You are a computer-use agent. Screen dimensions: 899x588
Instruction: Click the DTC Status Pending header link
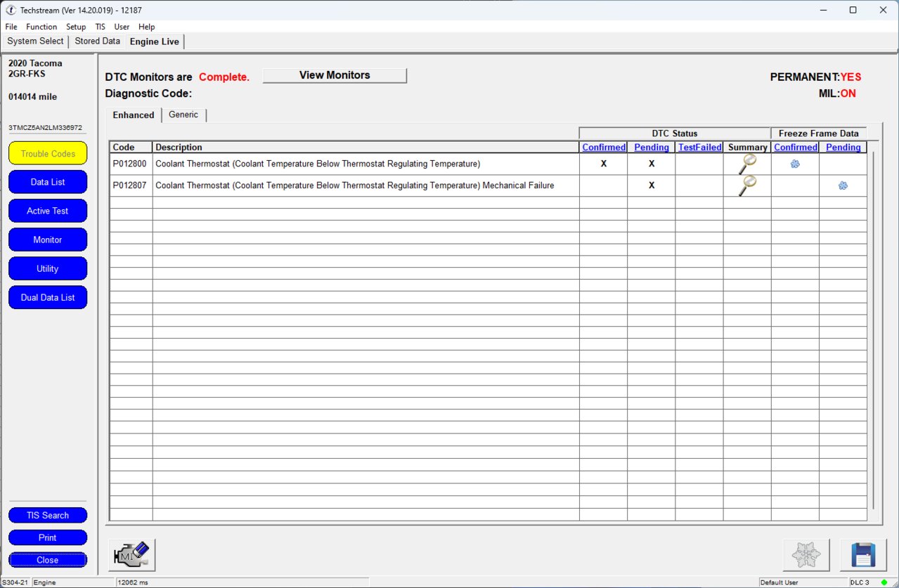652,148
